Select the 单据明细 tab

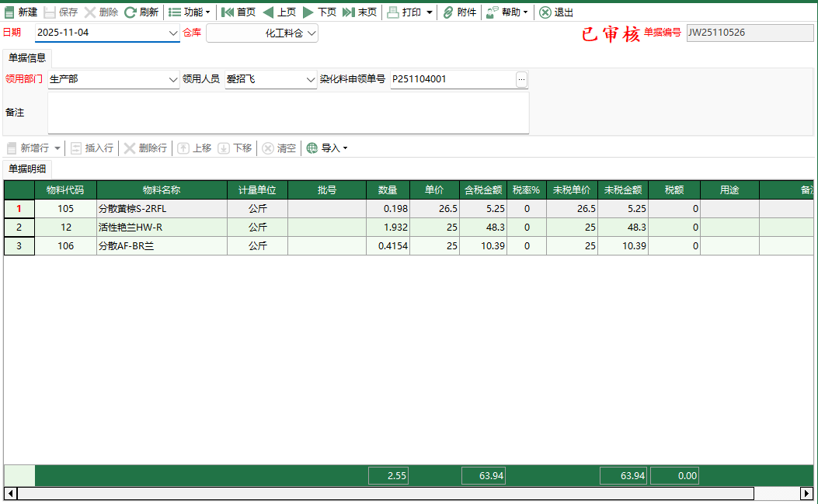point(27,168)
